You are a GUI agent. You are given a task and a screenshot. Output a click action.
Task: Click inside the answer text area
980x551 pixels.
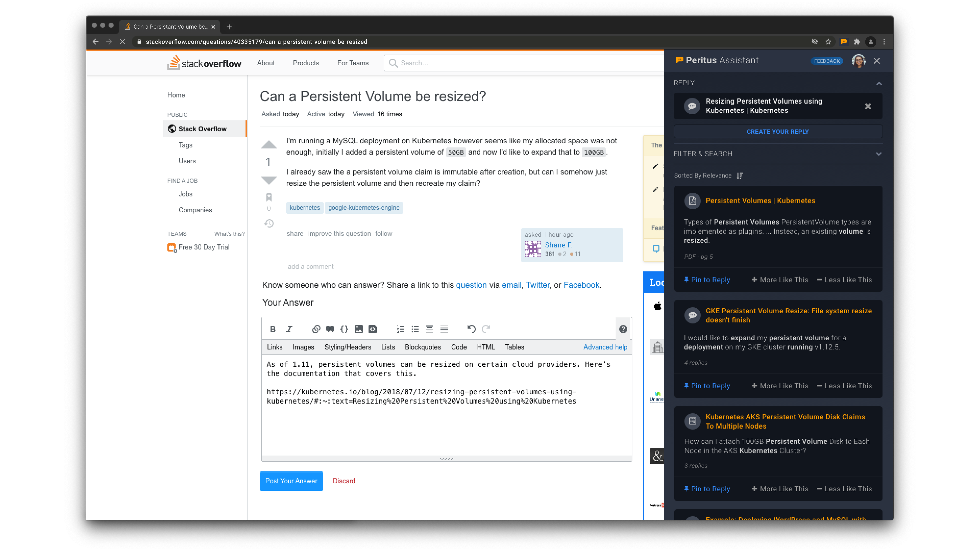(447, 405)
